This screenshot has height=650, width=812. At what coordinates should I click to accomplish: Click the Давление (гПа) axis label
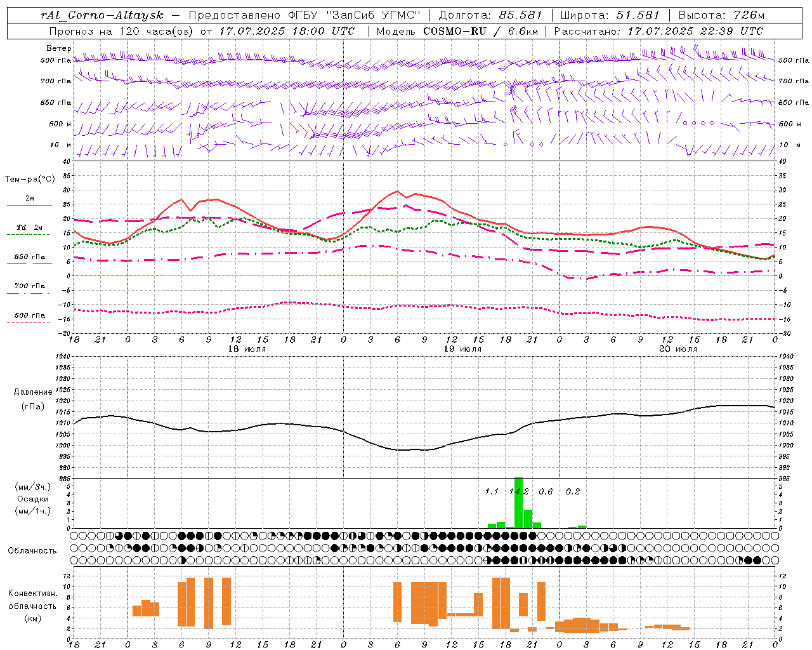33,399
